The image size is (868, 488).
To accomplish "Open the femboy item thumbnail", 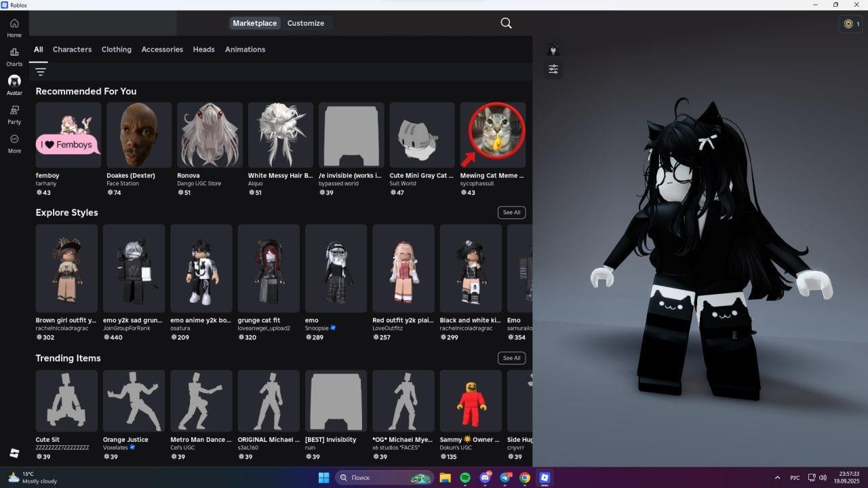I will pos(68,135).
